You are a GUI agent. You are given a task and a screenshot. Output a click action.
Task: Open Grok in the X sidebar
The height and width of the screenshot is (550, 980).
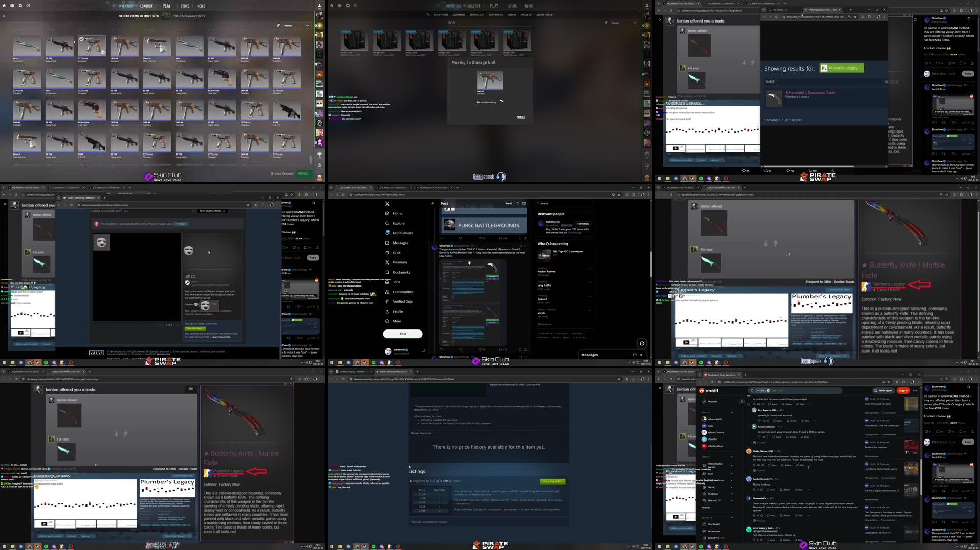point(393,252)
